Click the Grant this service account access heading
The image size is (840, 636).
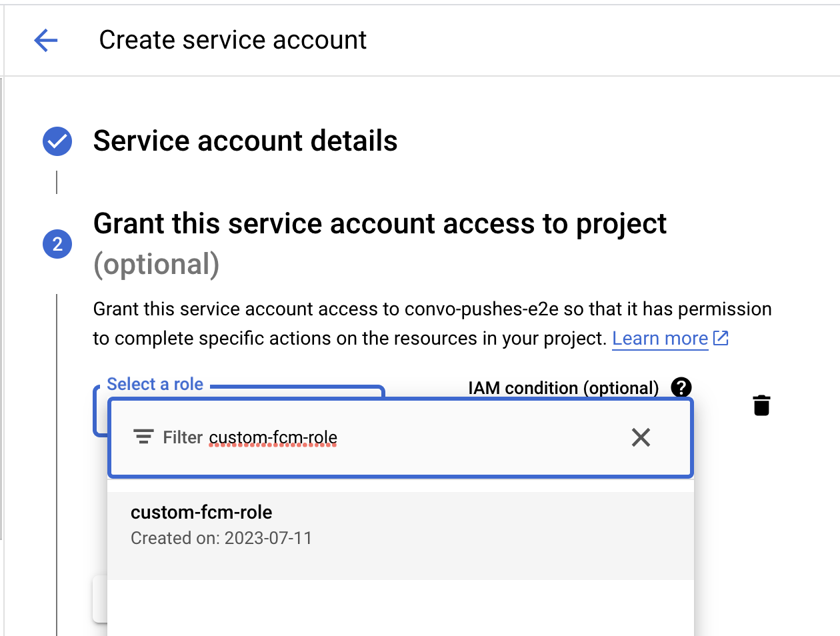pyautogui.click(x=380, y=223)
